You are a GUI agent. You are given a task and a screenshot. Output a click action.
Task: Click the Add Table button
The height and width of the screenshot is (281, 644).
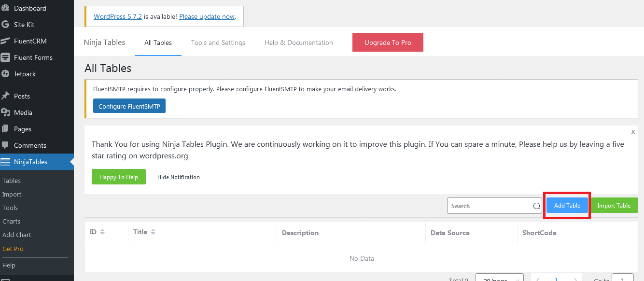click(x=566, y=205)
